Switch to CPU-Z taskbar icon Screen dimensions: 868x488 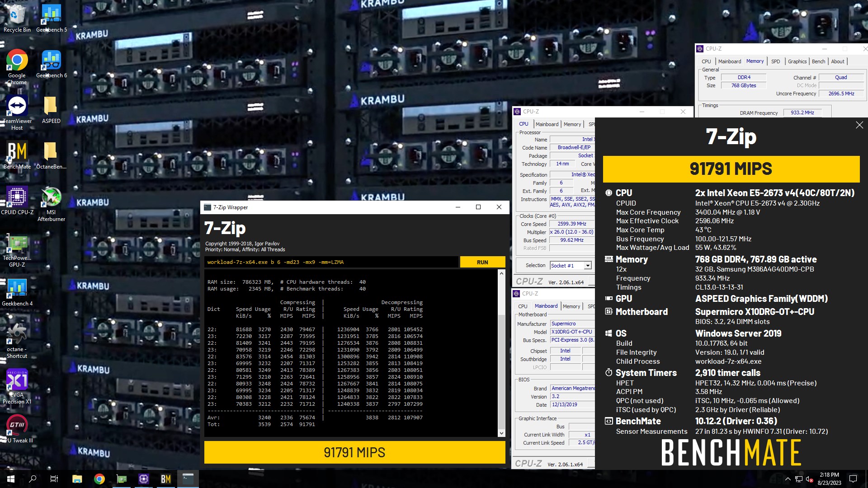(x=143, y=479)
